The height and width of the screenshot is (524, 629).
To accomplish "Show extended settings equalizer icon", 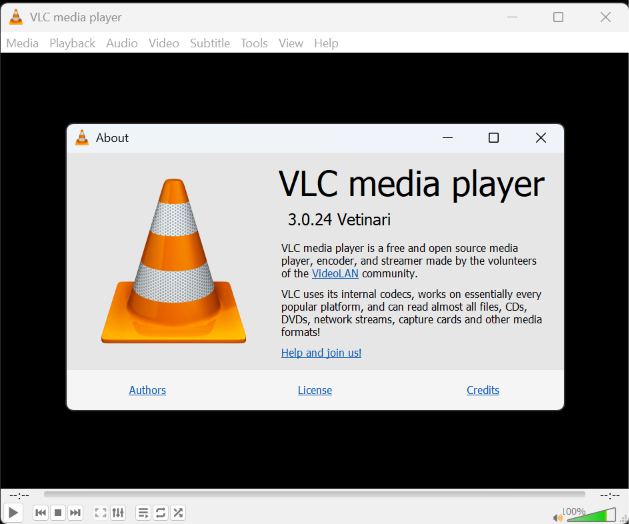I will tap(118, 512).
